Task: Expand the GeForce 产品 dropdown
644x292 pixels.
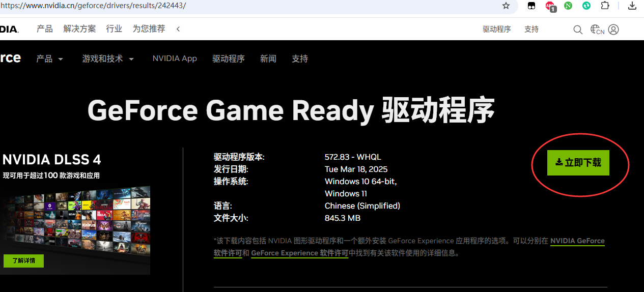Action: pyautogui.click(x=49, y=59)
